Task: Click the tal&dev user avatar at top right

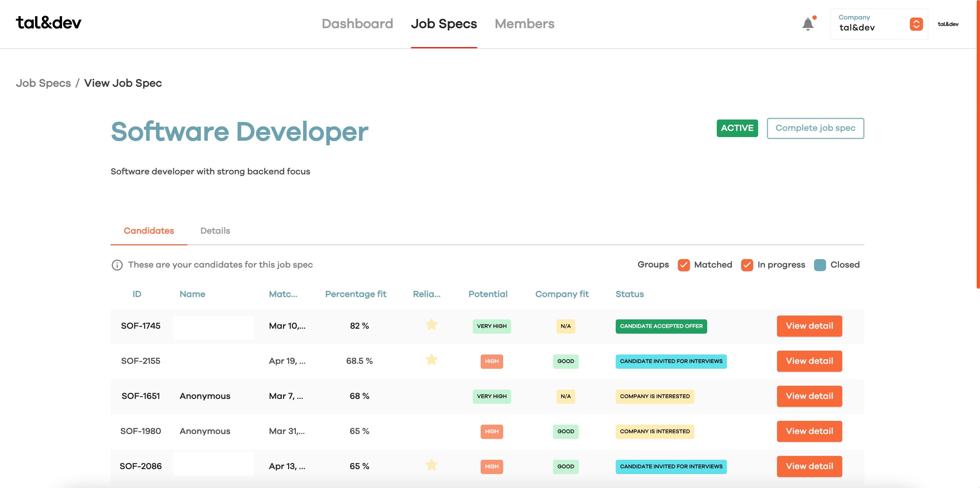Action: tap(948, 24)
